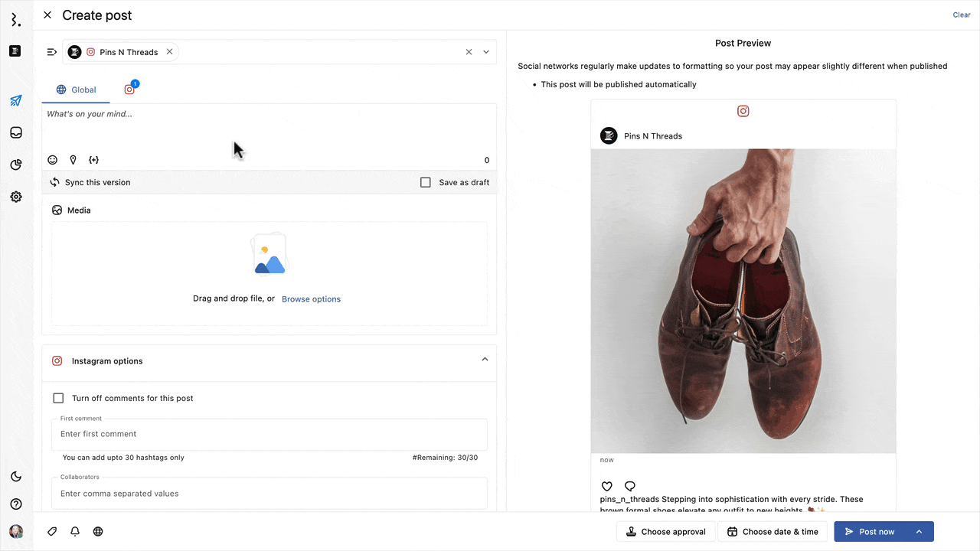Click the Choose approval button
This screenshot has height=551, width=980.
(x=665, y=532)
